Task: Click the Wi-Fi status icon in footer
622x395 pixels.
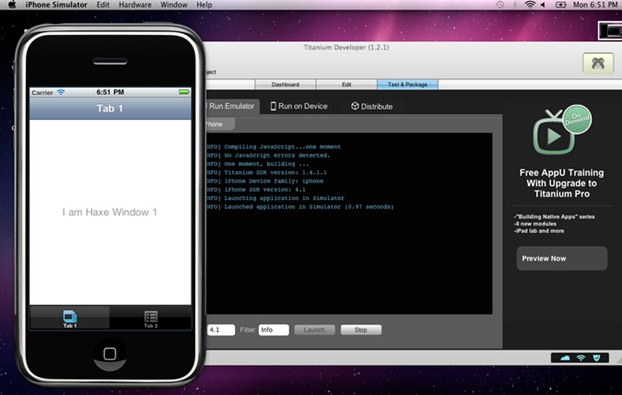Action: click(x=581, y=358)
